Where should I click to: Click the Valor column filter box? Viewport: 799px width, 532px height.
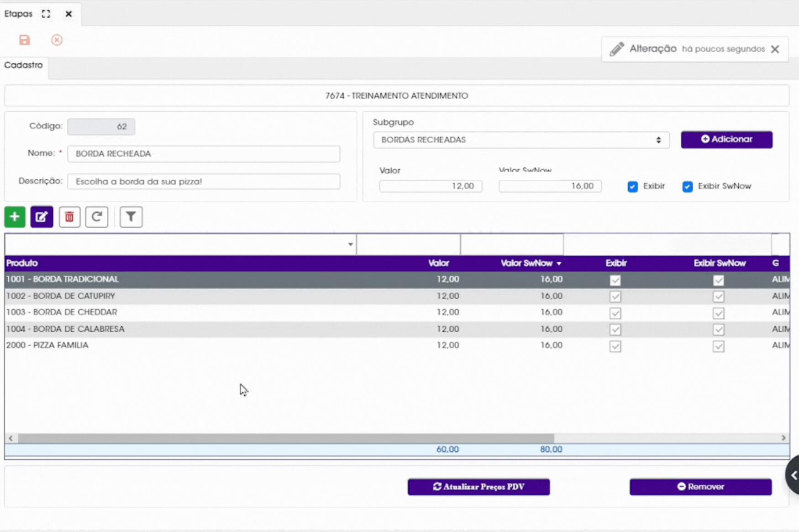point(408,245)
